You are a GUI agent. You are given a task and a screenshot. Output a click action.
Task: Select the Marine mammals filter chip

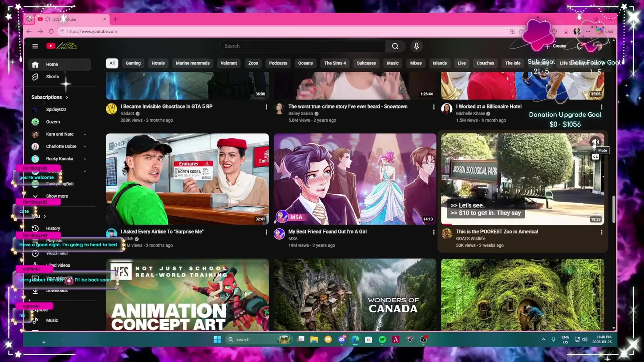(192, 63)
